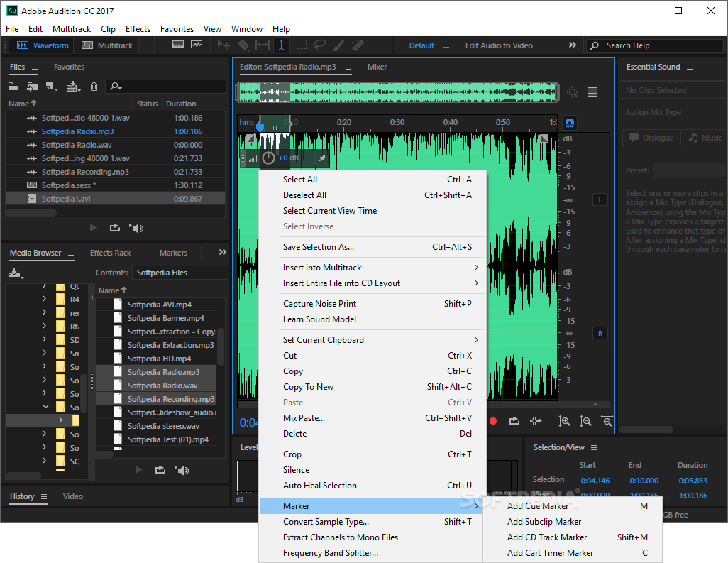Click the Files panel search field
Viewport: 728px width, 563px height.
(x=165, y=87)
